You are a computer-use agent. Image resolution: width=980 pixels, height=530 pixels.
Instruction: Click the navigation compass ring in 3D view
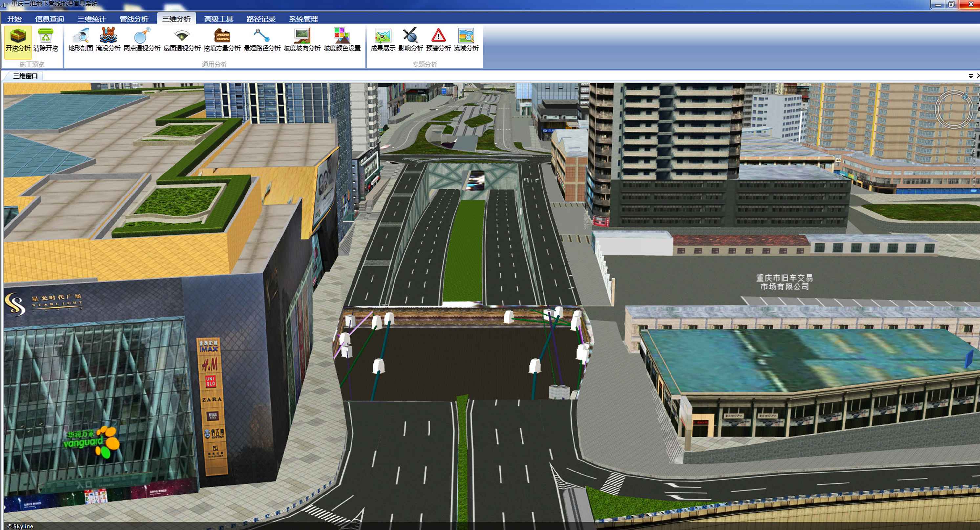[x=953, y=109]
